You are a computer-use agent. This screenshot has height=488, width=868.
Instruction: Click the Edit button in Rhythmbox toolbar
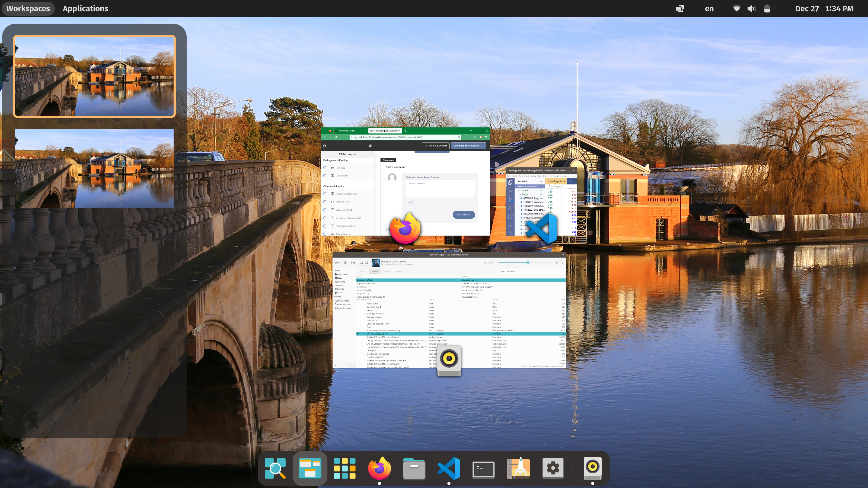pos(363,271)
